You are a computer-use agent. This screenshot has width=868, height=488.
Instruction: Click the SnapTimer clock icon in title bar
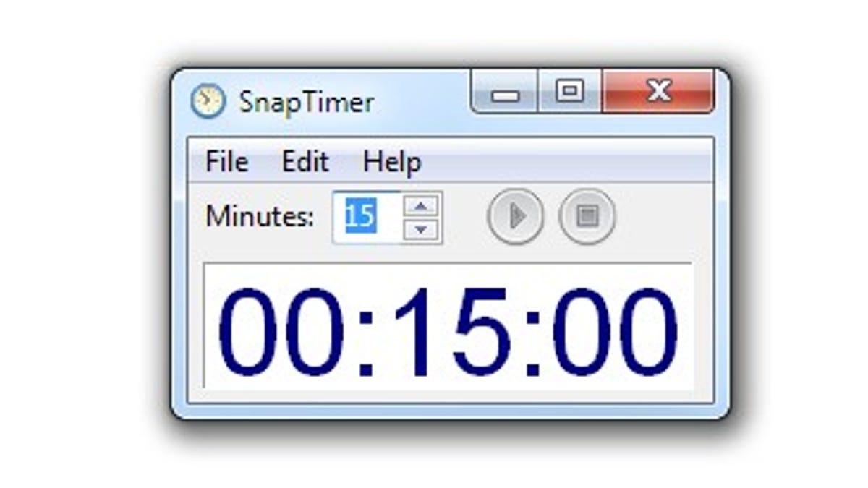pos(208,101)
